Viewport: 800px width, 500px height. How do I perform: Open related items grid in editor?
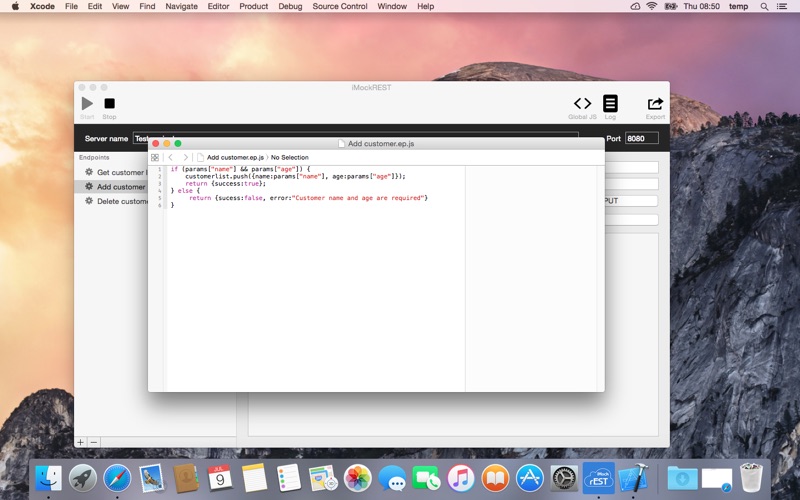point(155,157)
